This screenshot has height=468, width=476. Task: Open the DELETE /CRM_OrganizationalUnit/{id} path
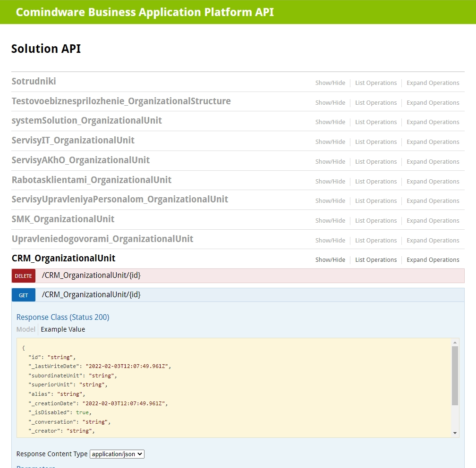click(91, 276)
